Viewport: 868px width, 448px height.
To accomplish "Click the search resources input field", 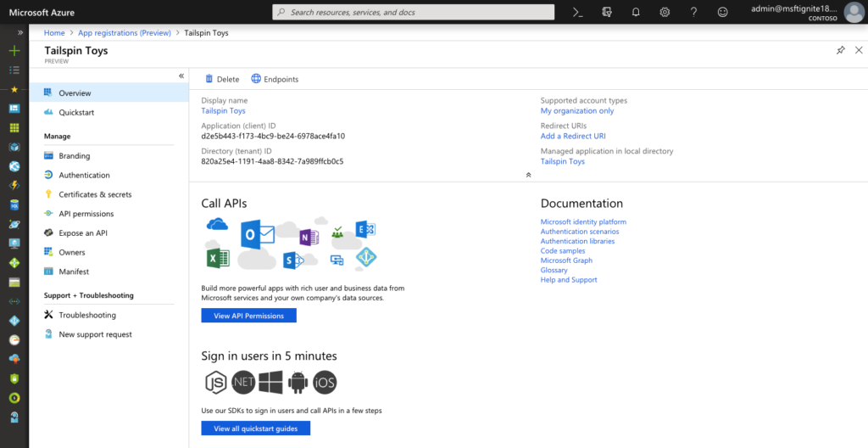I will (415, 12).
